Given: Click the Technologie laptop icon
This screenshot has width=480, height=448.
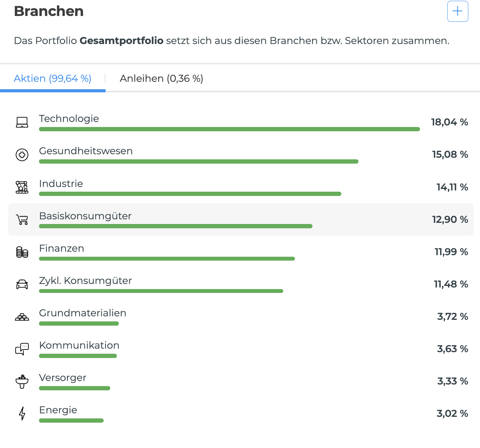Looking at the screenshot, I should pyautogui.click(x=22, y=122).
